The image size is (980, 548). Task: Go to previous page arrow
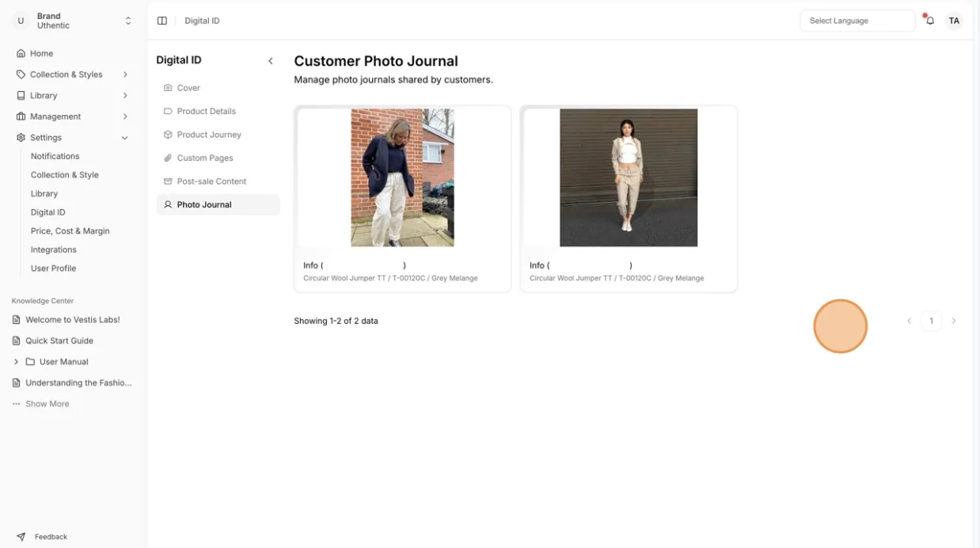[x=909, y=321]
